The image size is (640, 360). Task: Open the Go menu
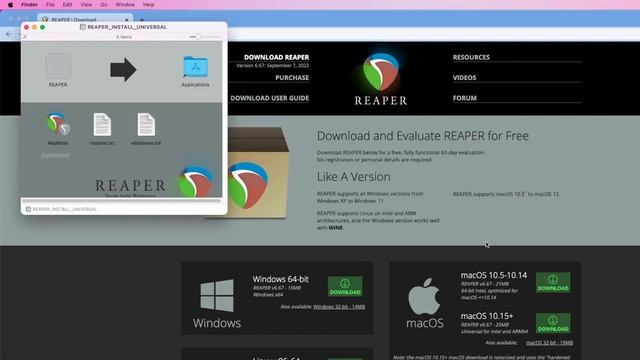[104, 4]
